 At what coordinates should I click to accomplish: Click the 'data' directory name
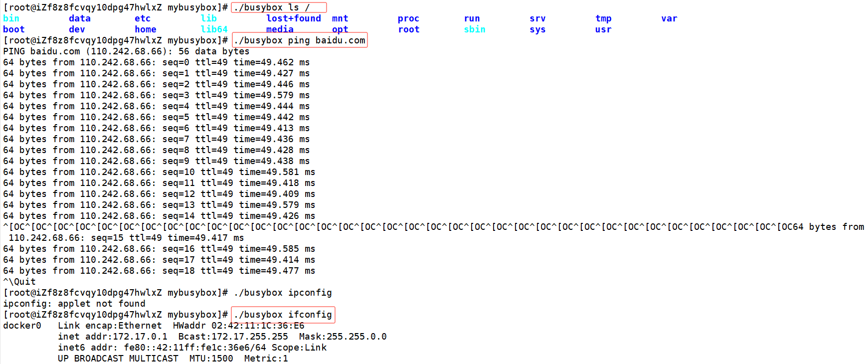coord(80,18)
